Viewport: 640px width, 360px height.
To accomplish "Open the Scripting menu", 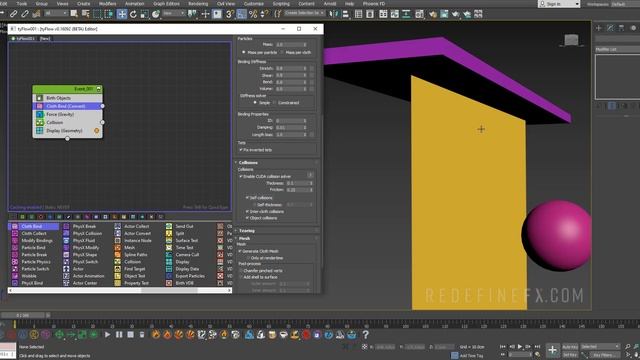I will 281,4.
